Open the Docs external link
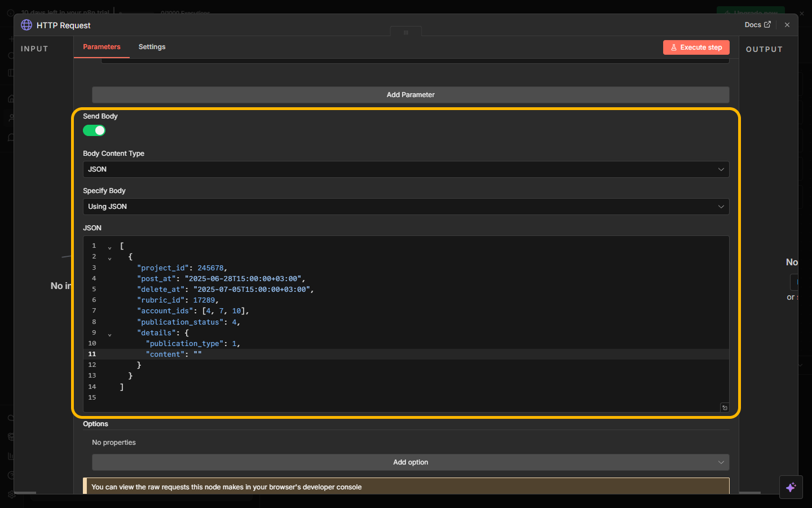Screen dimensions: 812x508 (x=757, y=25)
